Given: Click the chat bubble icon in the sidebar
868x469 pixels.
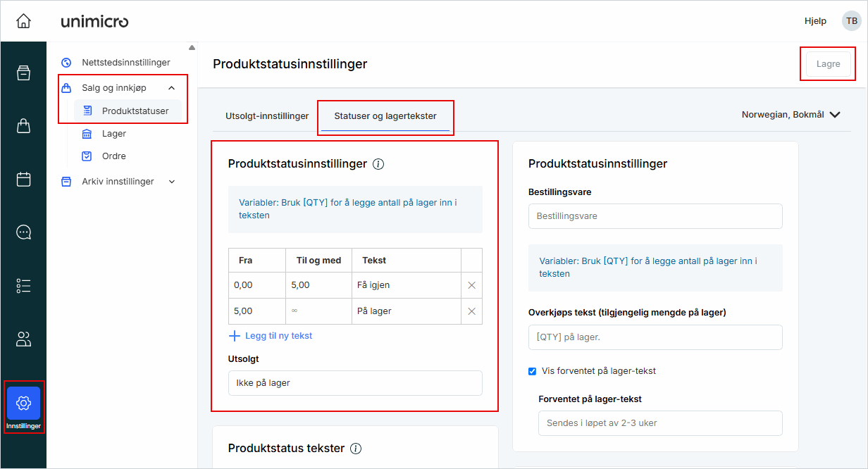Looking at the screenshot, I should [23, 232].
